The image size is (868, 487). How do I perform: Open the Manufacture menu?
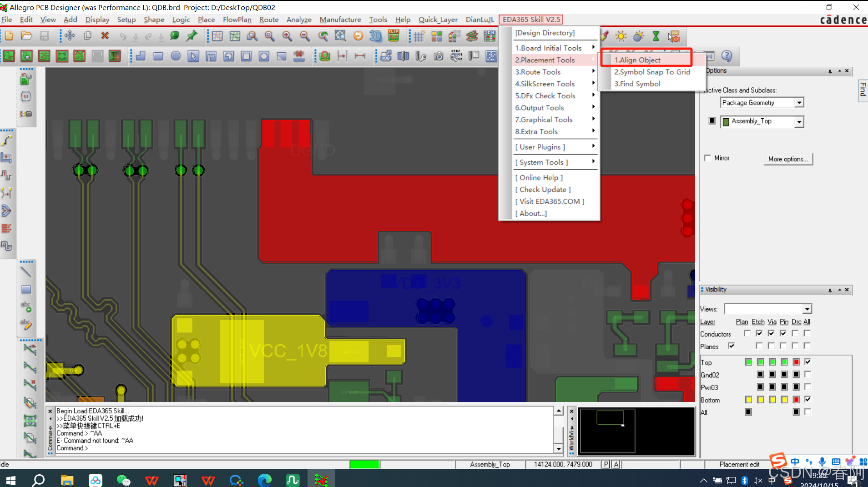[x=340, y=20]
